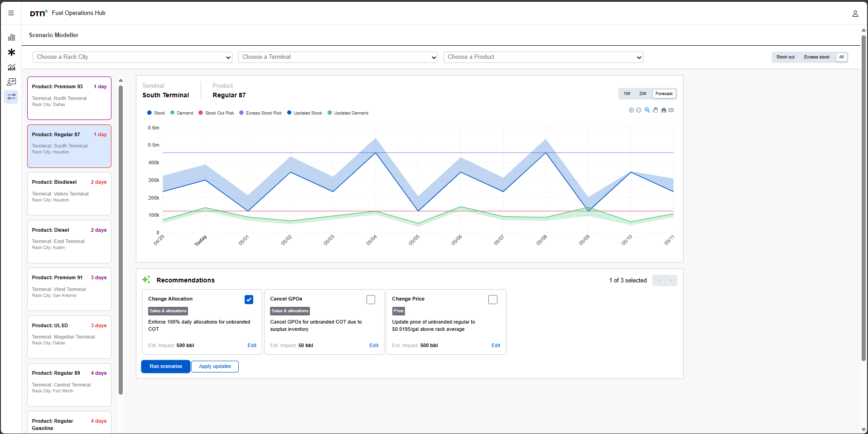This screenshot has width=868, height=434.
Task: Click chart zoom in icon
Action: click(632, 110)
